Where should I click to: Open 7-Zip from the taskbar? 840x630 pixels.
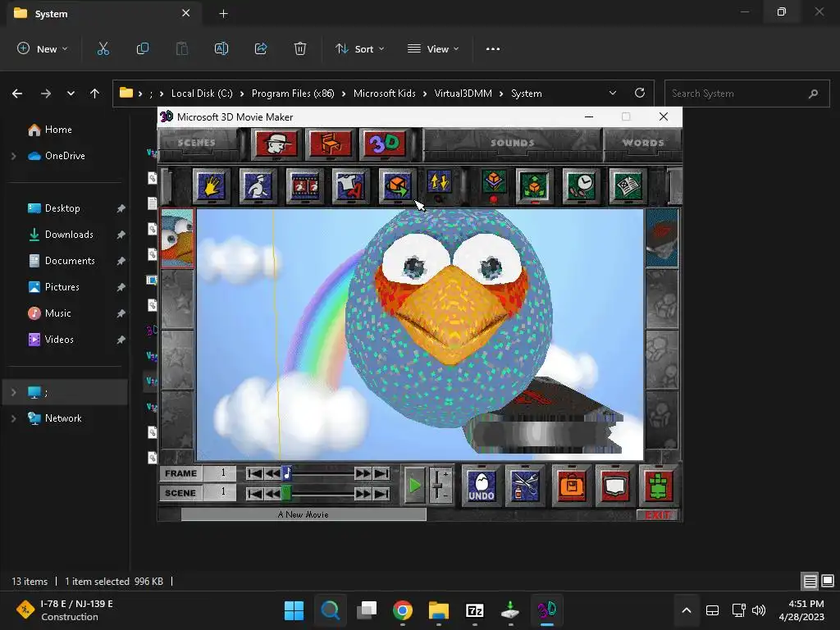[475, 610]
